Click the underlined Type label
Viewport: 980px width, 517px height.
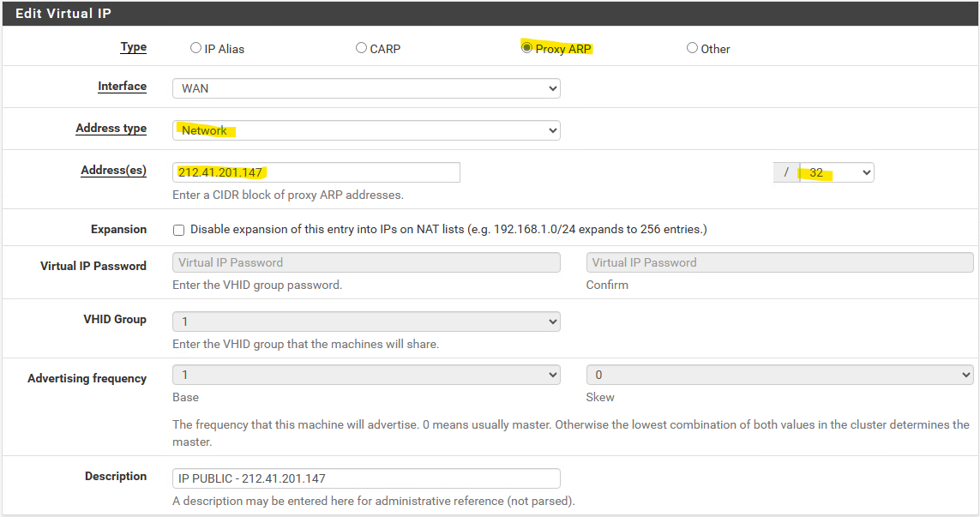pyautogui.click(x=133, y=47)
